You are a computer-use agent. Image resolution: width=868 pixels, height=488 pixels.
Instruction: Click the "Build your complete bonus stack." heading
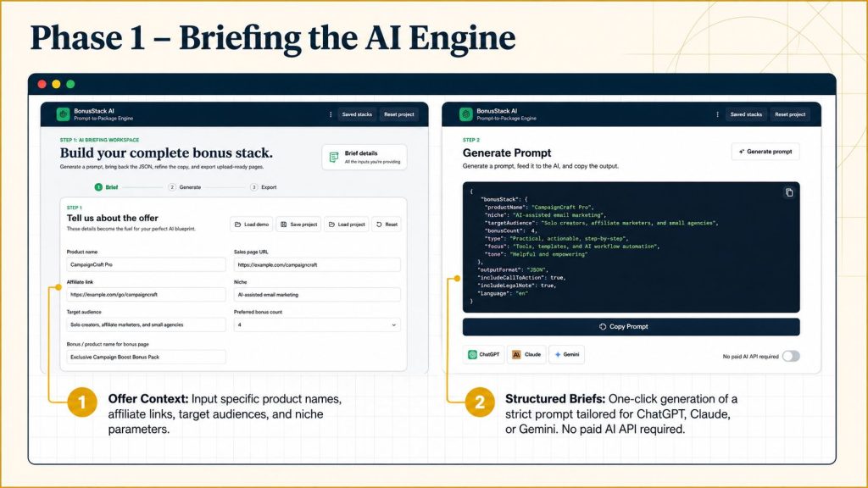click(x=166, y=152)
